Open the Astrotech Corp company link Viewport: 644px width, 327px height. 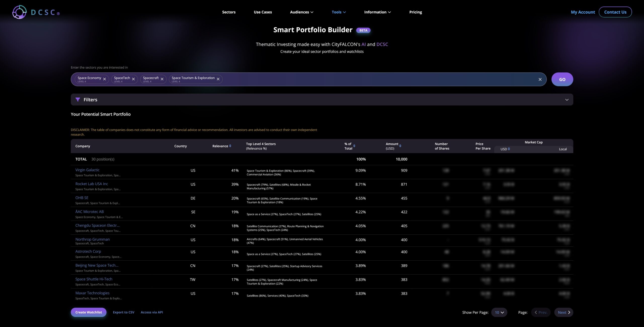(x=88, y=251)
